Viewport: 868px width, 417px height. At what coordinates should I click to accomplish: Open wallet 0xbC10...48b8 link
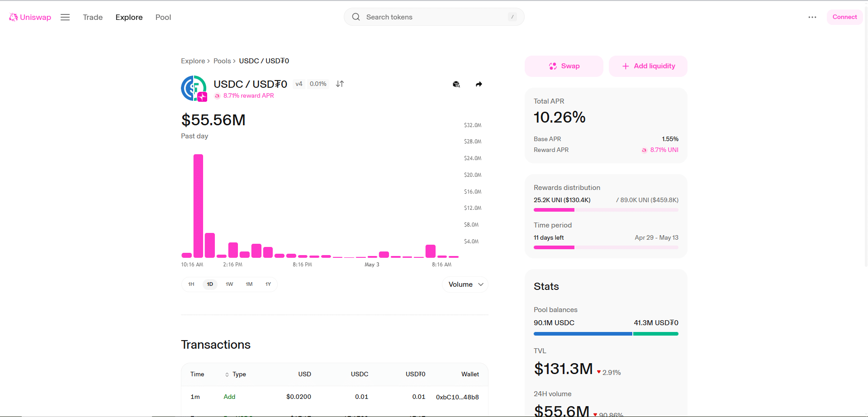coord(457,397)
